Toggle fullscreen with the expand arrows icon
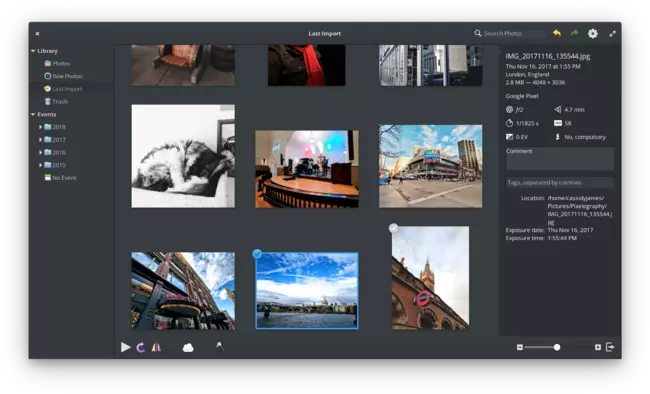 612,34
